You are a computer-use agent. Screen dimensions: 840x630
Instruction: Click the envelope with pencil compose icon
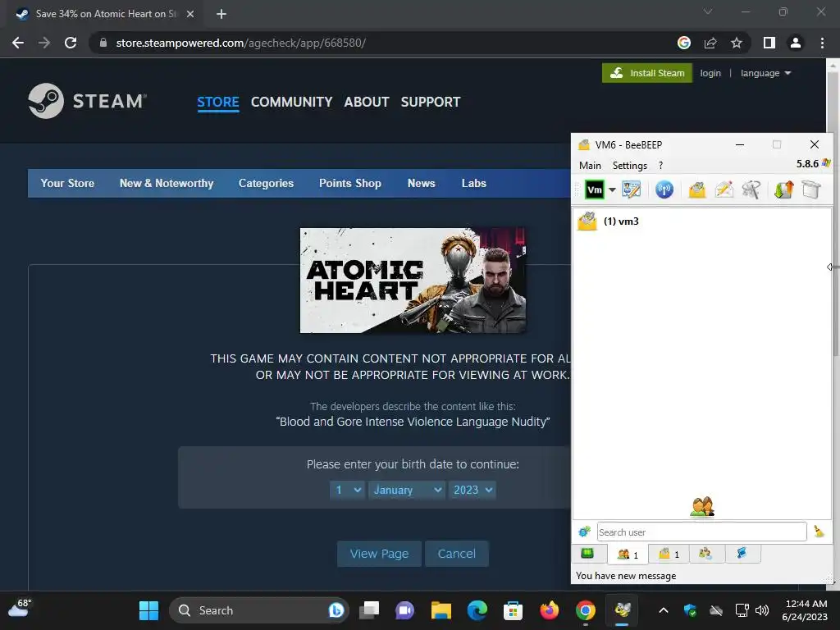click(x=724, y=189)
